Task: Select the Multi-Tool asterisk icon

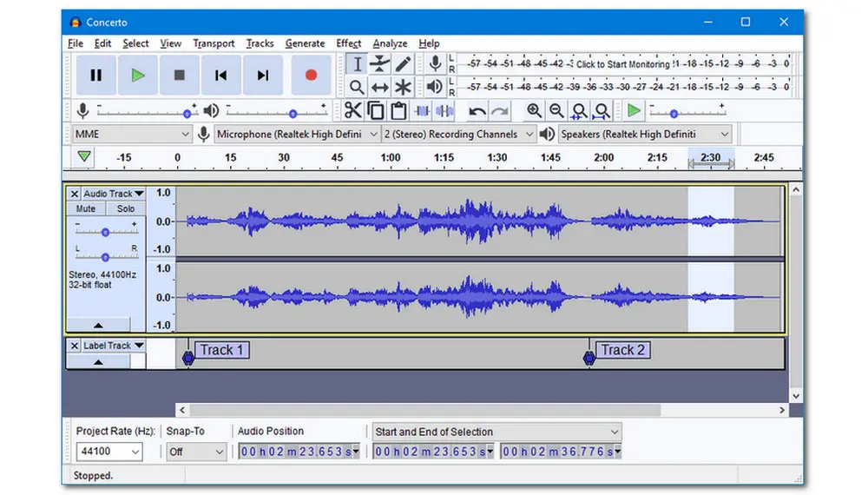Action: 404,87
